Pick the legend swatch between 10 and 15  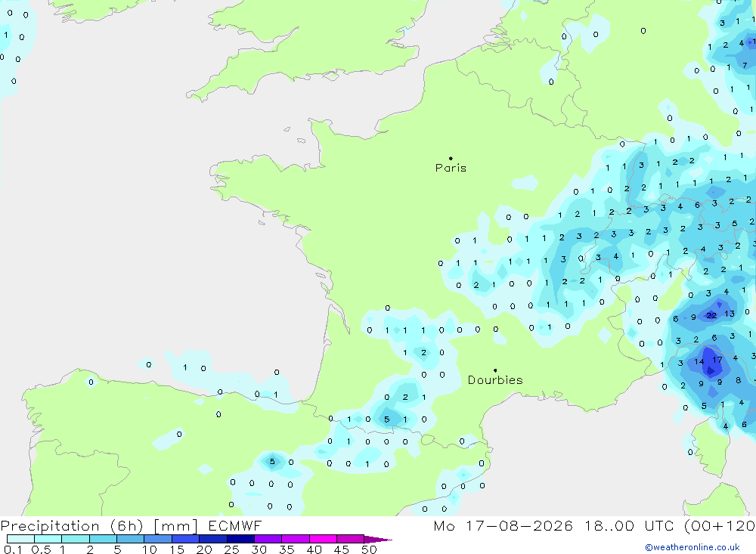coord(158,539)
